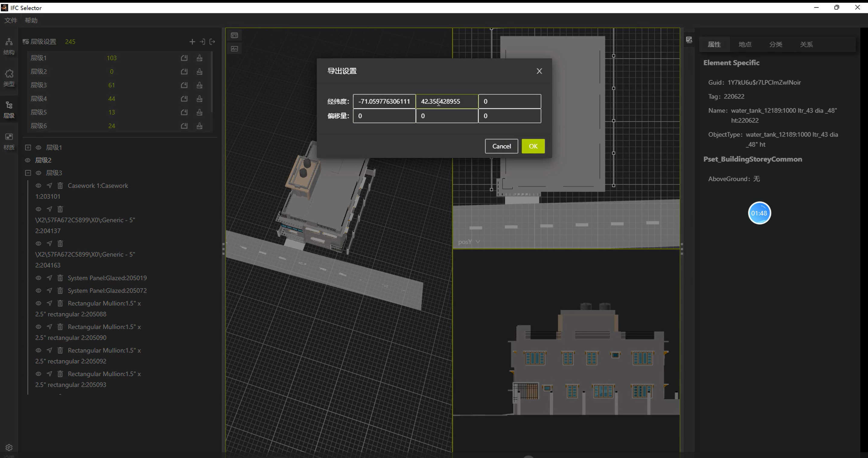Image resolution: width=868 pixels, height=458 pixels.
Task: Hide Generic - 5" 2:204163 via eye icon
Action: [38, 243]
